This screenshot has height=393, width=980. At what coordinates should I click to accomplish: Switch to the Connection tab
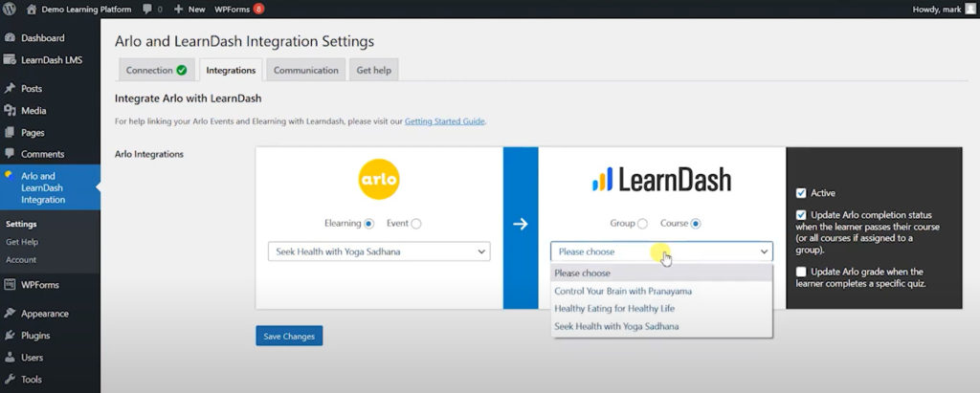tap(156, 70)
